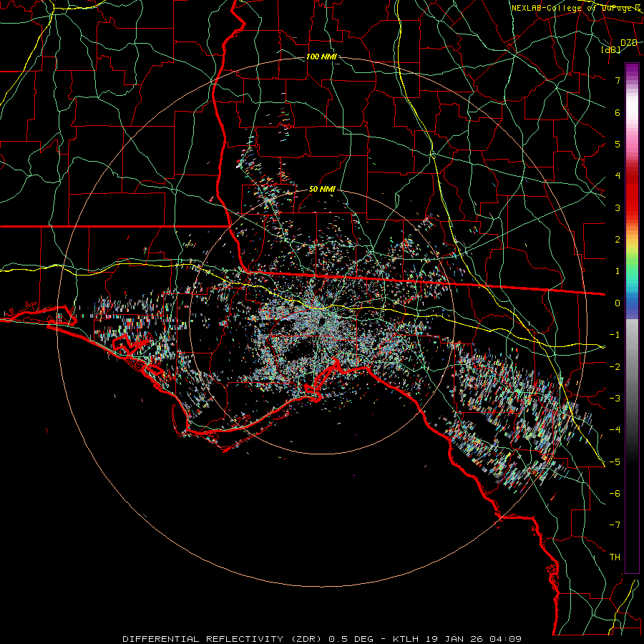The height and width of the screenshot is (644, 644).
Task: Click the ZDR product title caption at bottom
Action: point(322,639)
